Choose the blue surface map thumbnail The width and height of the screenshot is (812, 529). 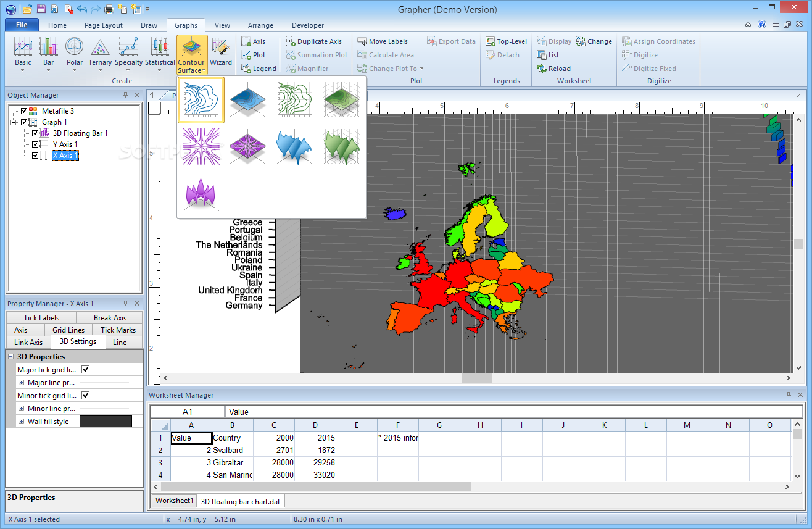(x=295, y=146)
